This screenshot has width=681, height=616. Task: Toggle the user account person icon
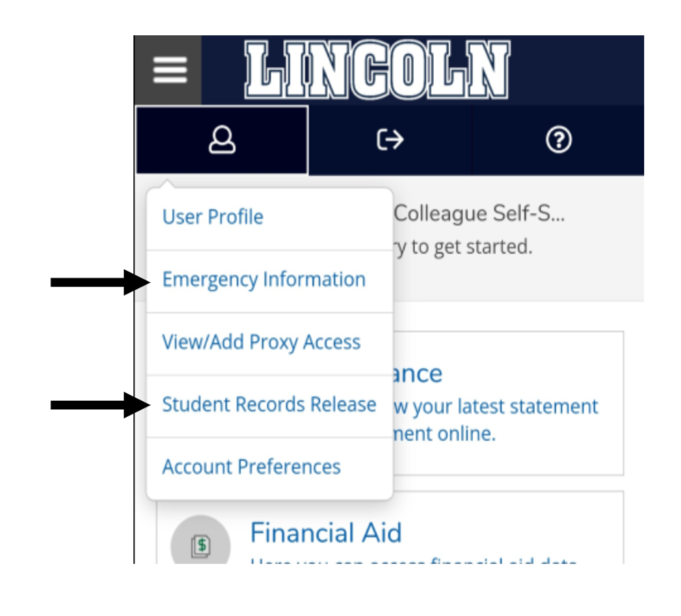coord(222,141)
